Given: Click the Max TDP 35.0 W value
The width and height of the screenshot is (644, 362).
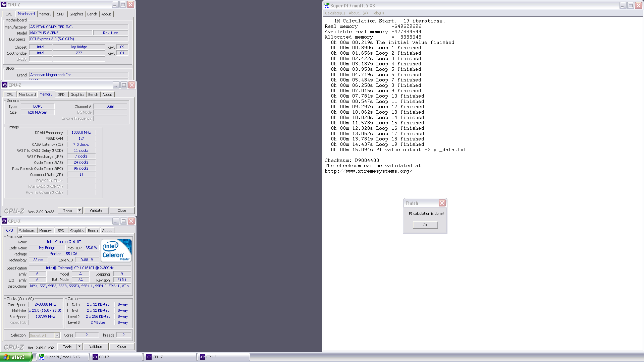Looking at the screenshot, I should [x=91, y=248].
